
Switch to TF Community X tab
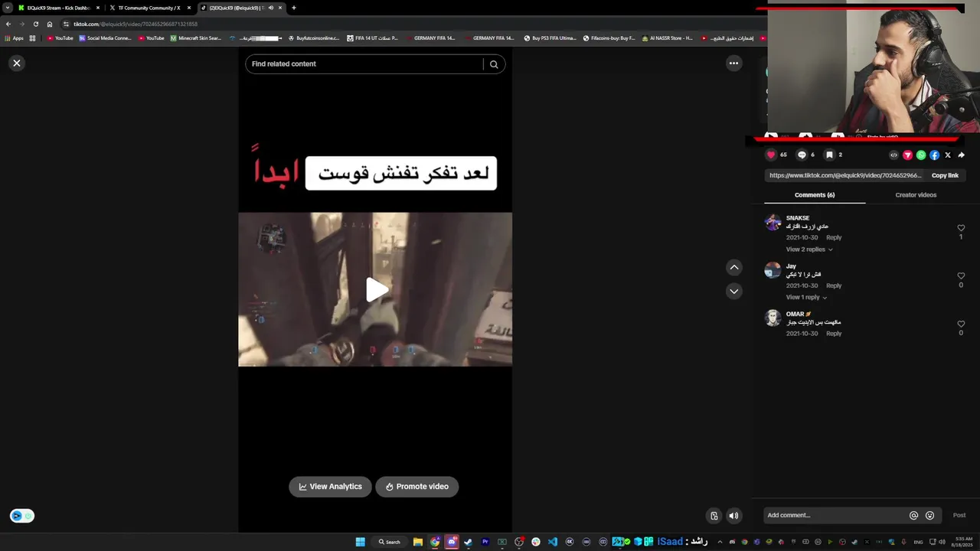tap(149, 8)
